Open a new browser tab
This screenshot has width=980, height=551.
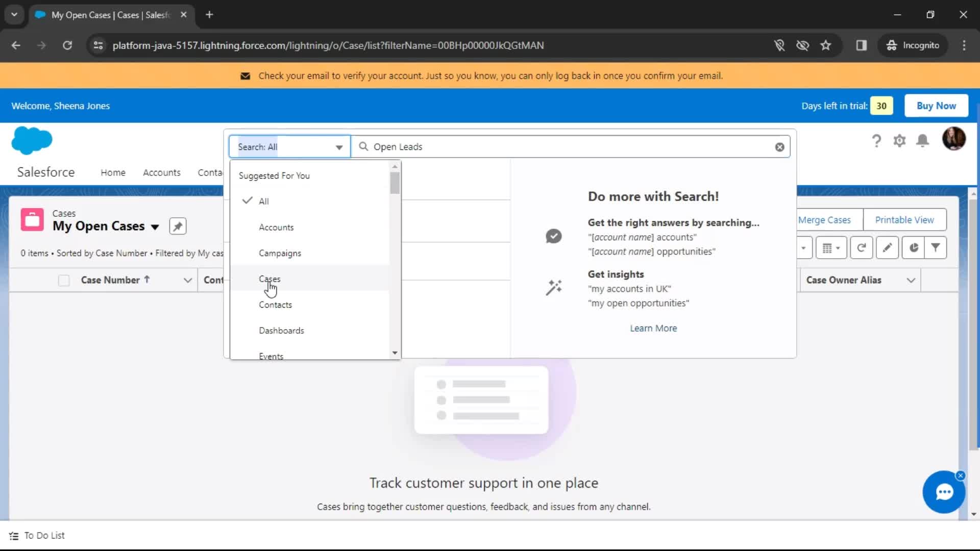click(x=209, y=15)
